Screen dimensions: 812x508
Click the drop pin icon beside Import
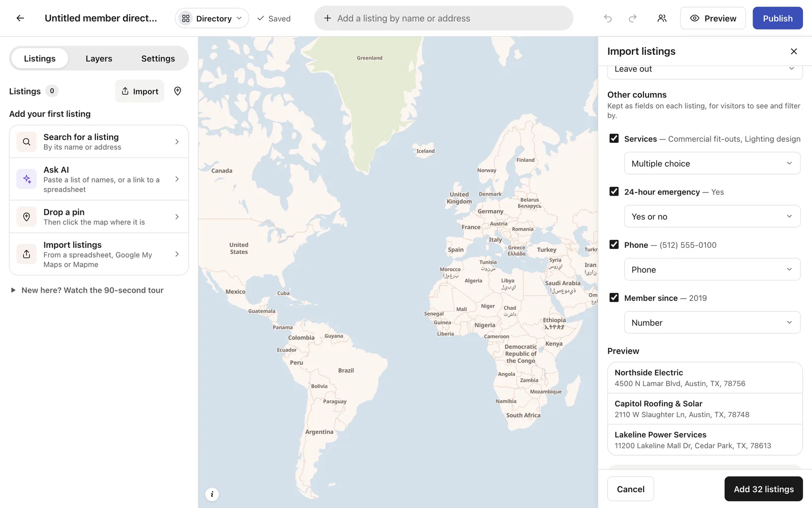178,91
